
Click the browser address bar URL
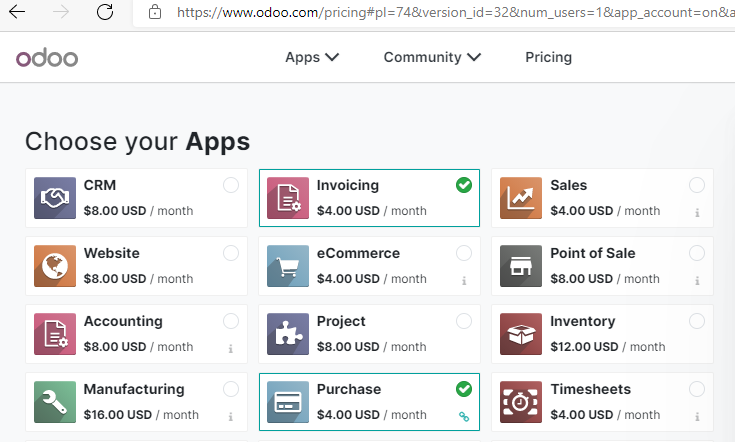[x=455, y=12]
